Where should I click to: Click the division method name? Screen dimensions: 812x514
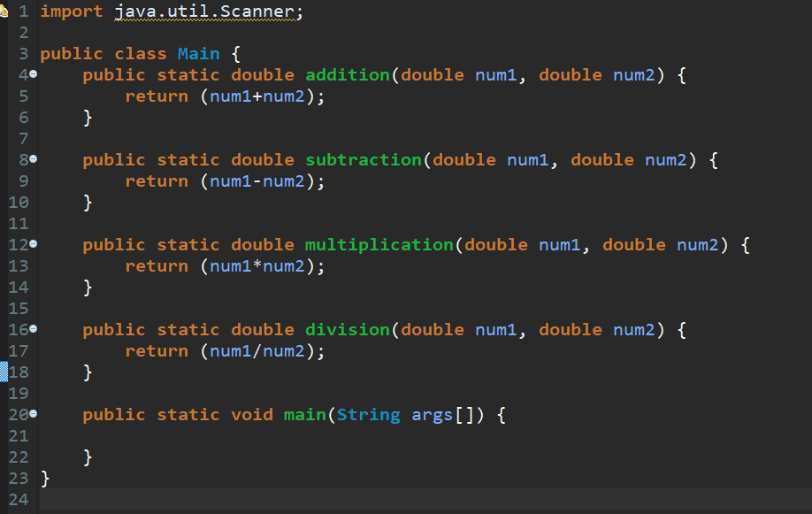point(347,329)
